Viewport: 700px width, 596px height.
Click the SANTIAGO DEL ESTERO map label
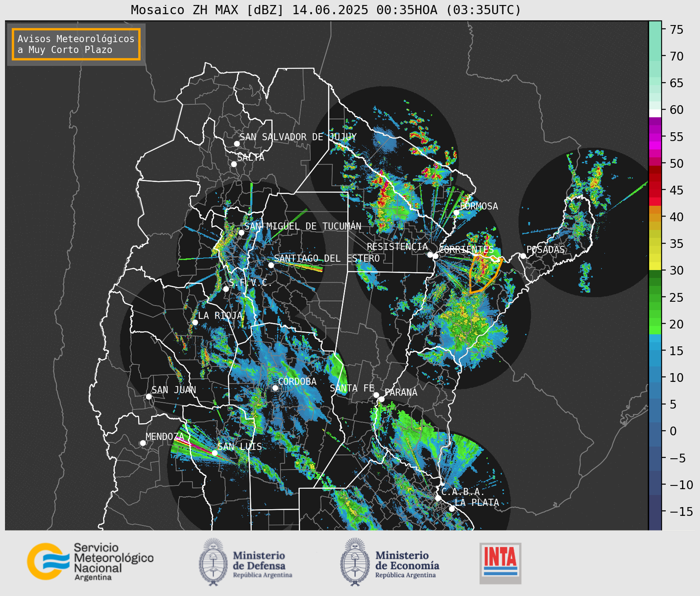coord(327,258)
